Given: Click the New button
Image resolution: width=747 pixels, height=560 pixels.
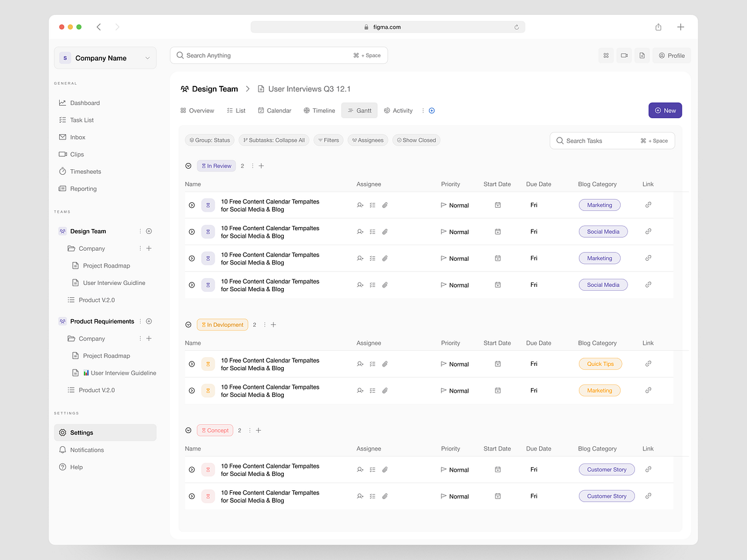Looking at the screenshot, I should (665, 110).
